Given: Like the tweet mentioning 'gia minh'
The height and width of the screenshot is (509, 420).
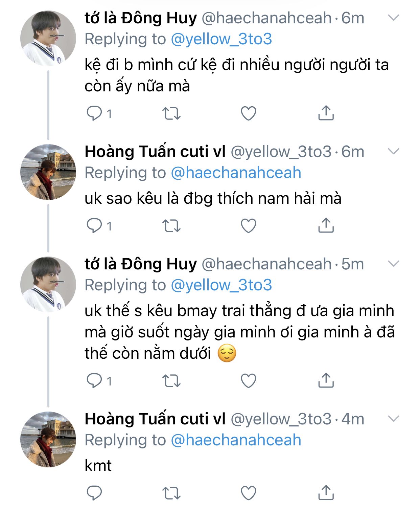Looking at the screenshot, I should tap(249, 381).
